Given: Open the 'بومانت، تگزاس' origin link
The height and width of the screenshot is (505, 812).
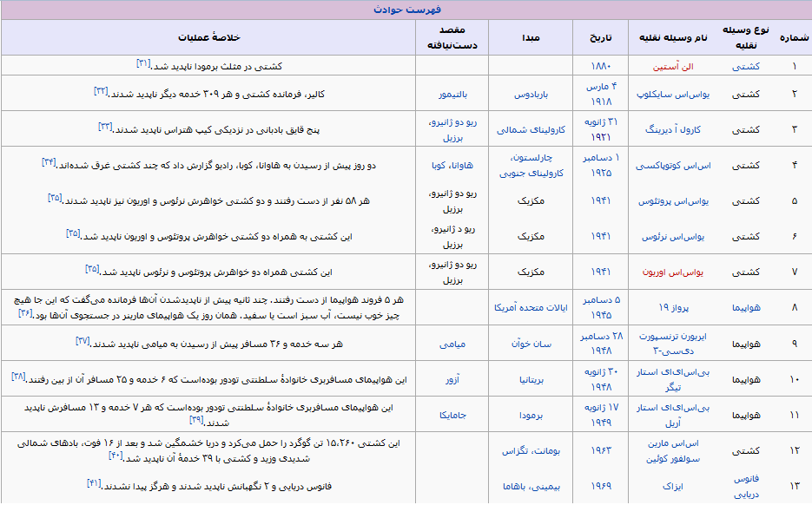Looking at the screenshot, I should click(x=531, y=450).
